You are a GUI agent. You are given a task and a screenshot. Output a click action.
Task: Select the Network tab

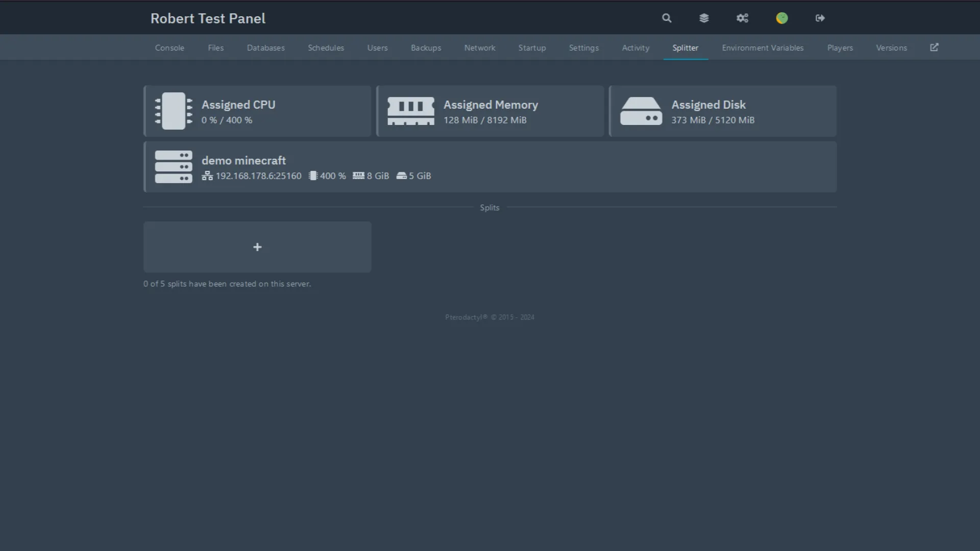(x=479, y=47)
